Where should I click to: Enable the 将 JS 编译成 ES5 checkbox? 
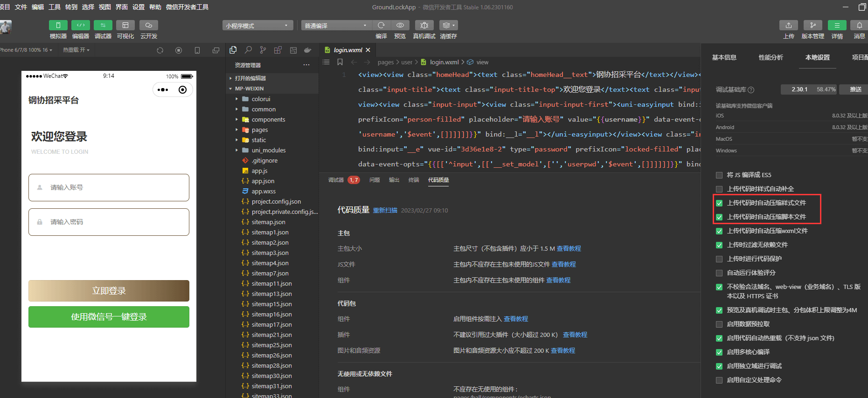tap(719, 175)
